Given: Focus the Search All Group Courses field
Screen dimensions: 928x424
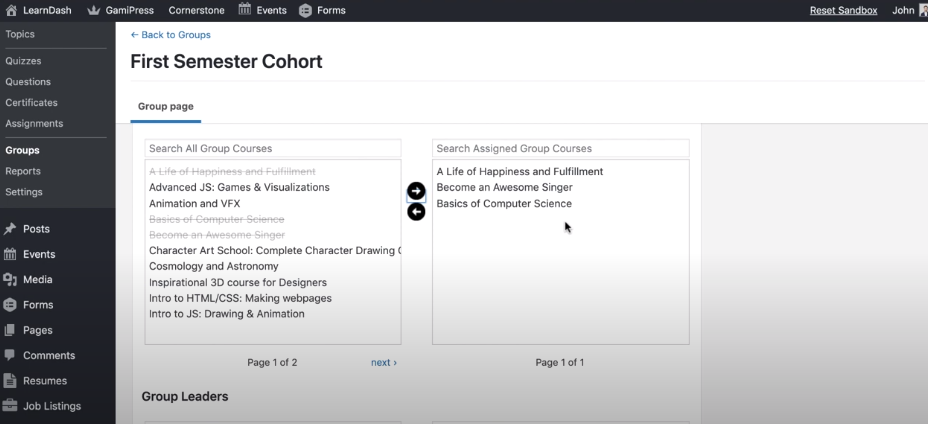Looking at the screenshot, I should click(x=272, y=149).
